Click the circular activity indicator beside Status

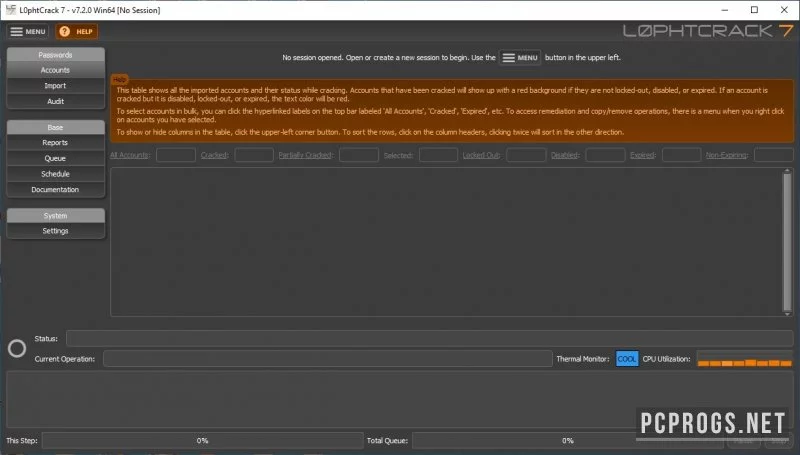(x=17, y=348)
